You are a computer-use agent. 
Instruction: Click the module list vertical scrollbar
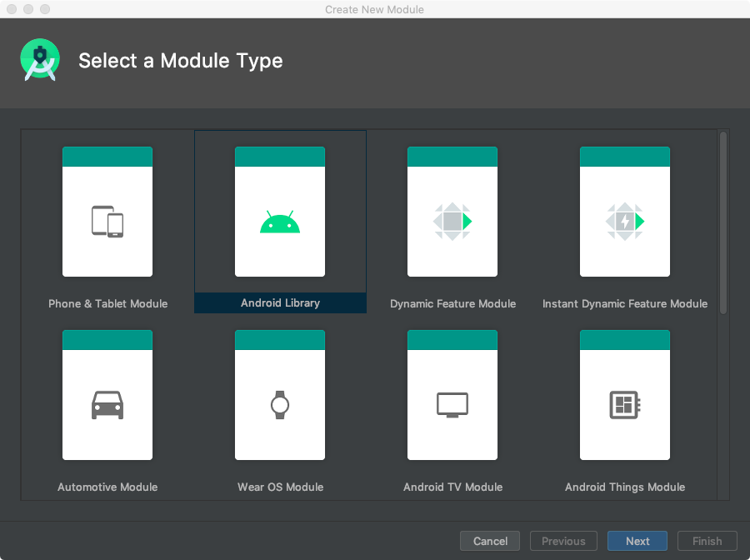point(723,222)
